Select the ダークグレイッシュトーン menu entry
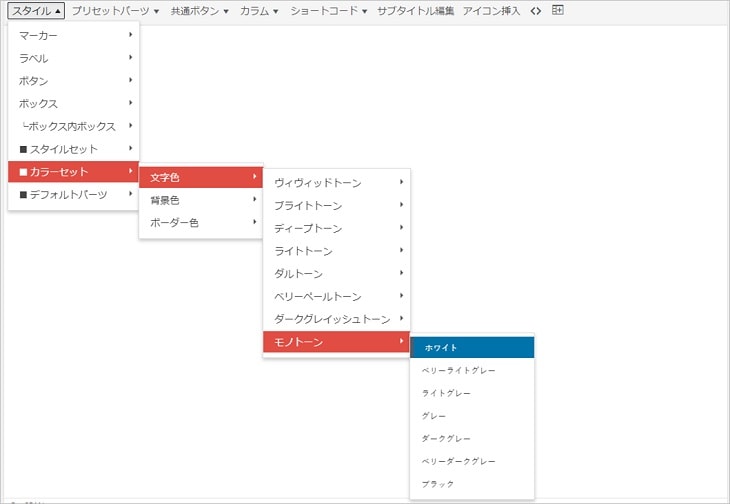 (337, 319)
